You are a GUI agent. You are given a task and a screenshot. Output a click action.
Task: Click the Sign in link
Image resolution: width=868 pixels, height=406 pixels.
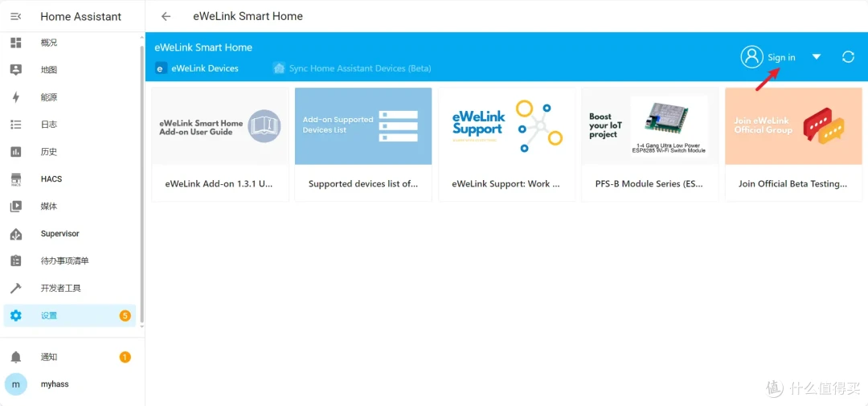(x=781, y=58)
